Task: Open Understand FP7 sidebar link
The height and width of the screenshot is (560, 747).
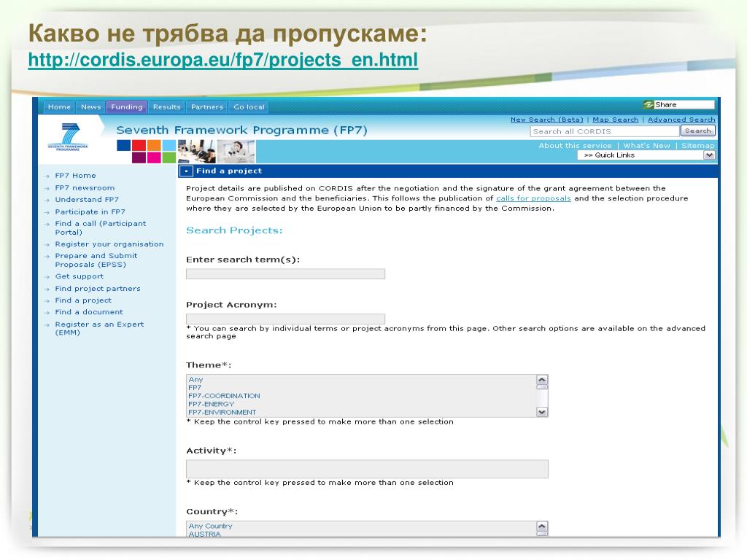Action: tap(87, 200)
